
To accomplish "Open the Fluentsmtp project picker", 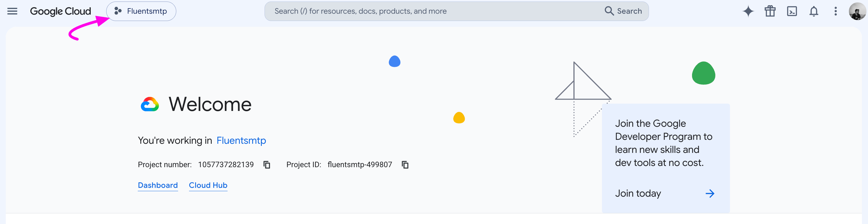I will 141,11.
